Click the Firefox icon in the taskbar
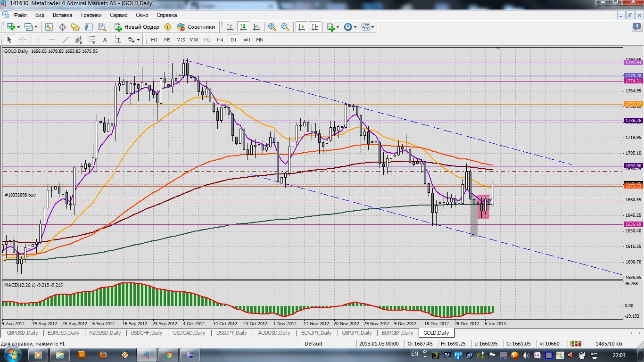This screenshot has height=362, width=644. pos(103,354)
